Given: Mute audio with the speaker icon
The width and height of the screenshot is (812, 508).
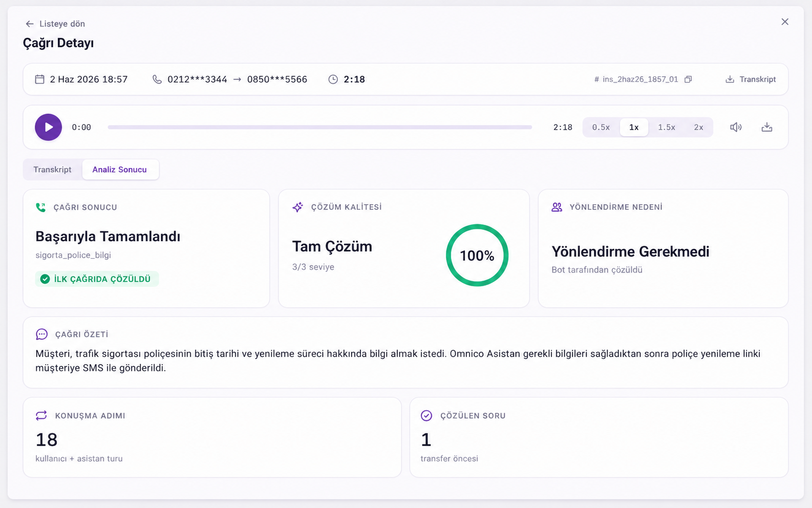Looking at the screenshot, I should [736, 127].
